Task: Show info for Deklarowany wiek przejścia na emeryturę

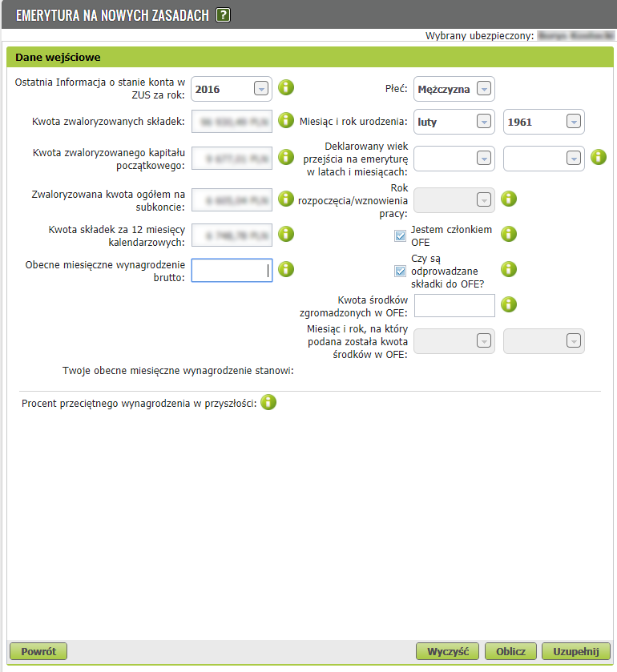Action: [599, 157]
